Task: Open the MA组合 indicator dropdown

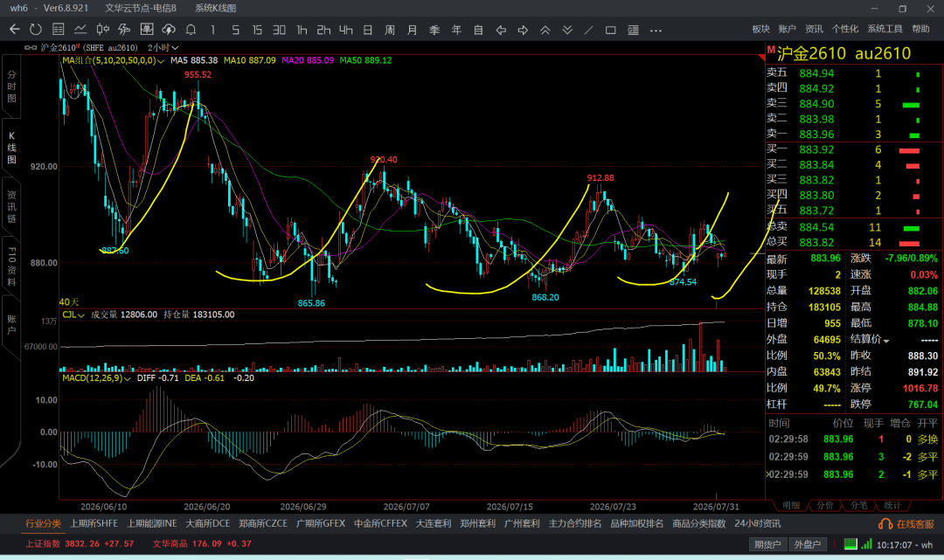Action: (113, 60)
